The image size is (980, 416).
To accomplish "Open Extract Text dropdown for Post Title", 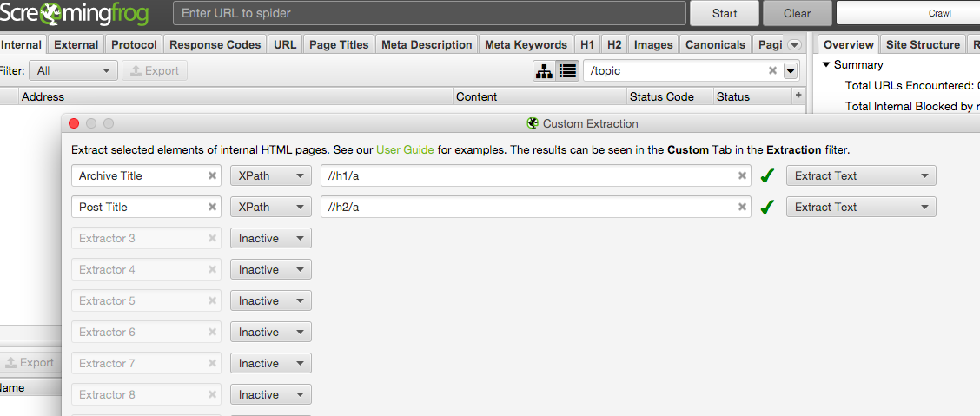I will [860, 207].
